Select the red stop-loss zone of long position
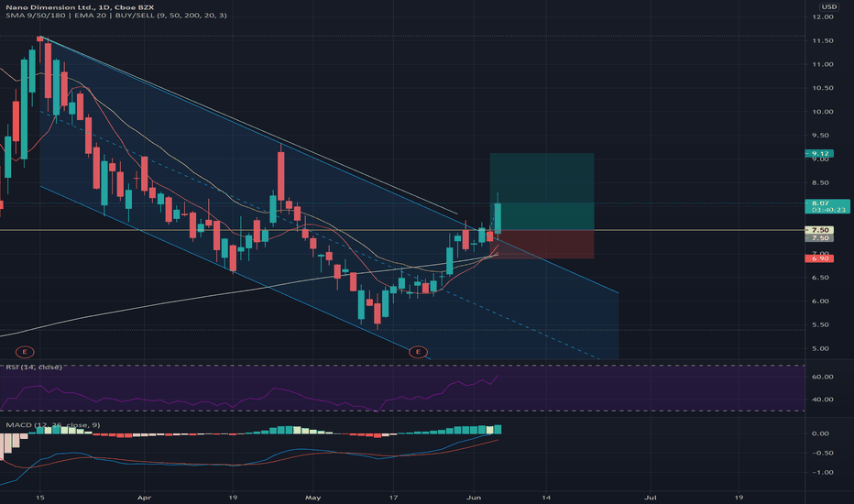 [542, 244]
